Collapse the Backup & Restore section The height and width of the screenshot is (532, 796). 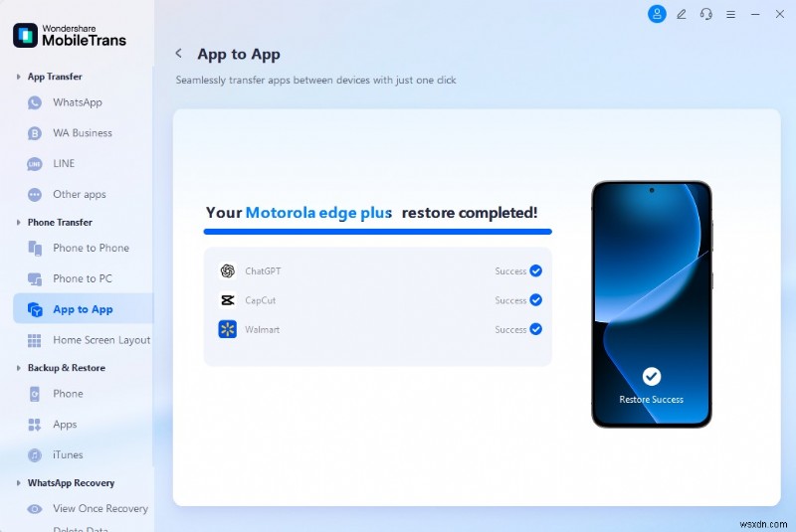(x=18, y=368)
